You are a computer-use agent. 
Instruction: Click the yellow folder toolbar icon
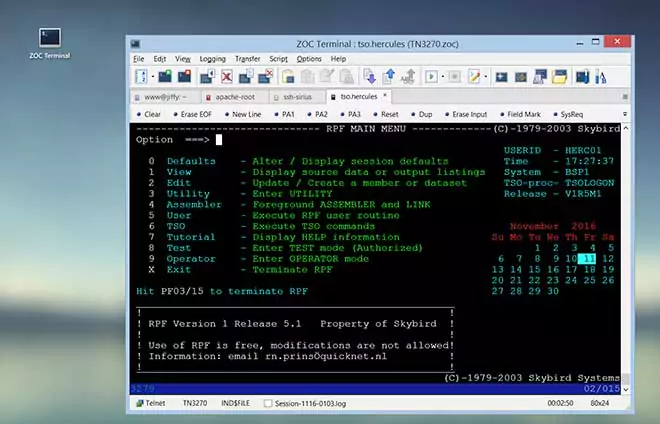coord(559,77)
